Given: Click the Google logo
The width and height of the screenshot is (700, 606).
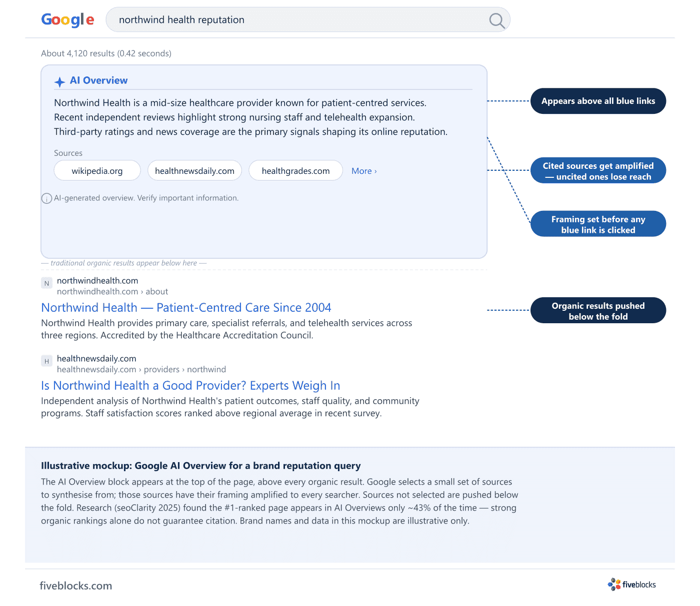Looking at the screenshot, I should point(67,20).
